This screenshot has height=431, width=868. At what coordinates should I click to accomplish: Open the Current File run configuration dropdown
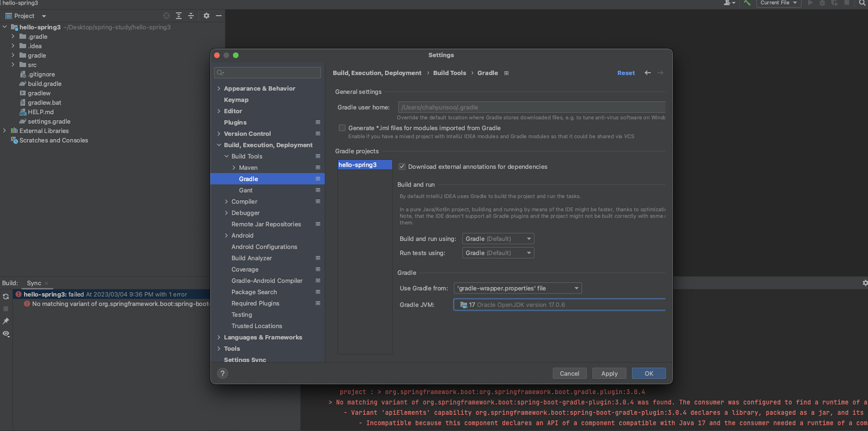point(778,3)
